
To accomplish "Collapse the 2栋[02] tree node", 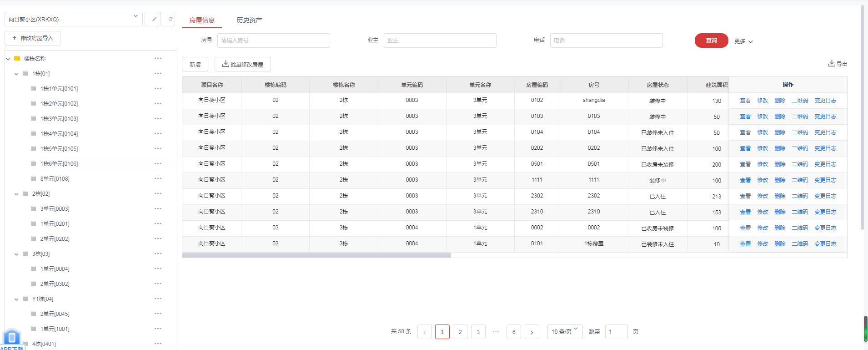I will [x=16, y=194].
